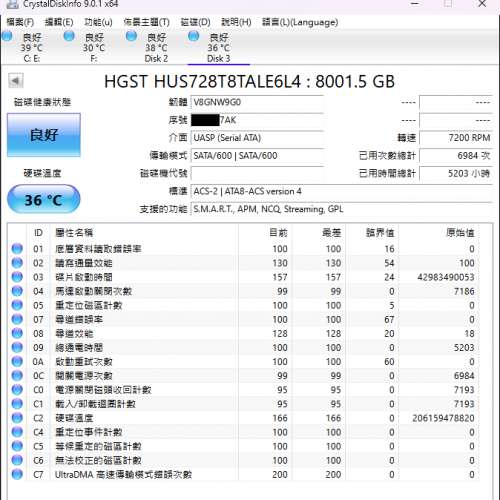Viewport: 500px width, 500px height.
Task: Select the C: E: disk tab
Action: pos(31,47)
